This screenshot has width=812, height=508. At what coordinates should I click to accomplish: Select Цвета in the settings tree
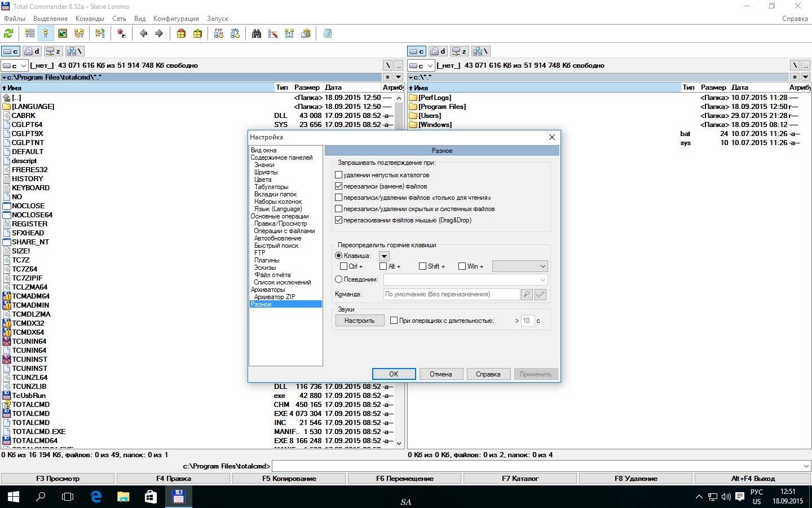(263, 179)
